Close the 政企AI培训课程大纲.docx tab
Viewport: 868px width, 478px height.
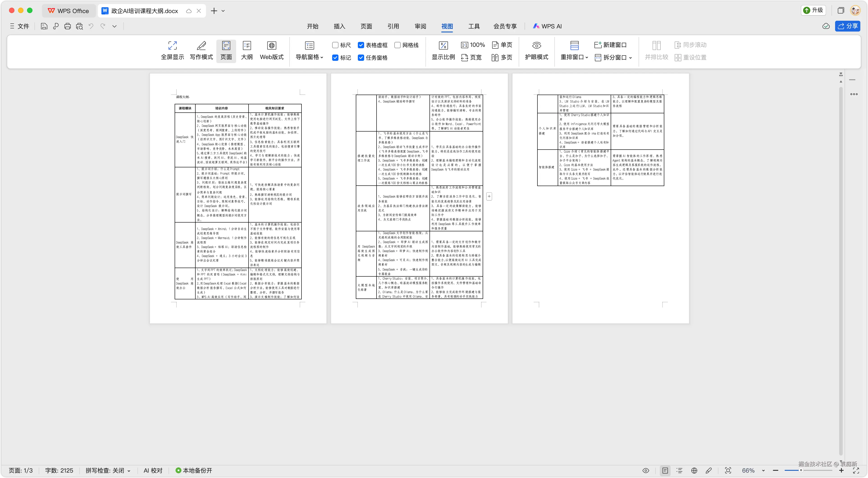(x=199, y=11)
